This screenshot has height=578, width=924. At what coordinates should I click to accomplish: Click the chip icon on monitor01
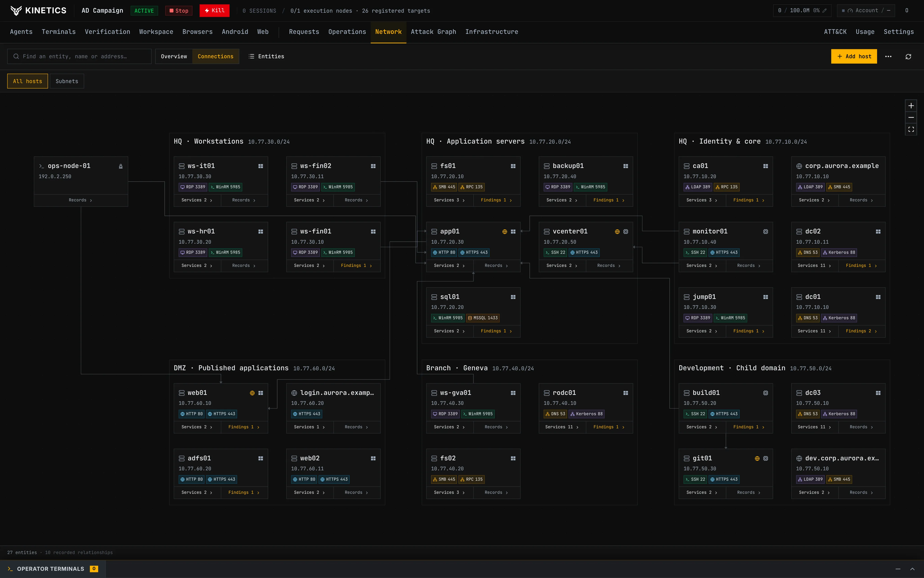coord(766,232)
